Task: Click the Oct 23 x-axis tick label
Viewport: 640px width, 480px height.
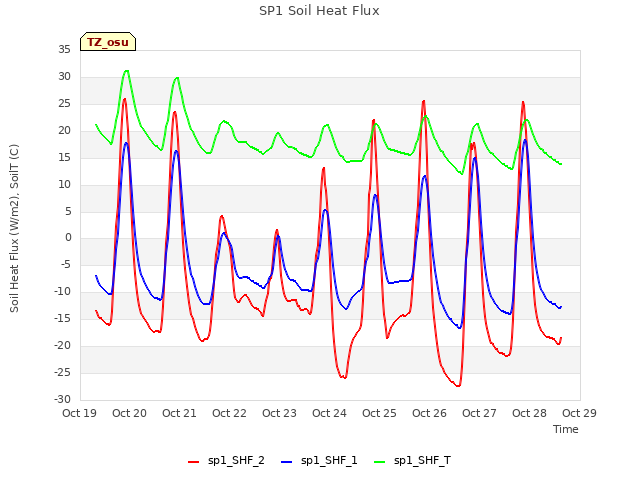Action: pos(280,413)
